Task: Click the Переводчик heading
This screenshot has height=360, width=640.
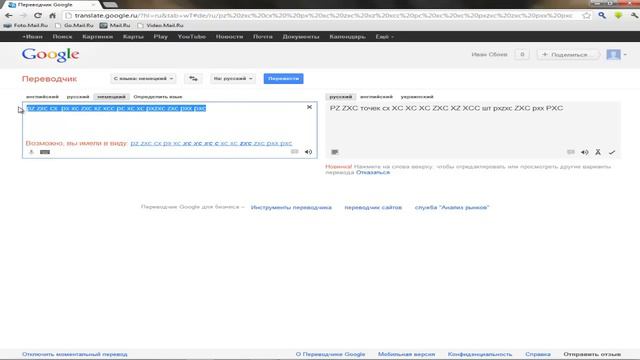Action: click(49, 79)
